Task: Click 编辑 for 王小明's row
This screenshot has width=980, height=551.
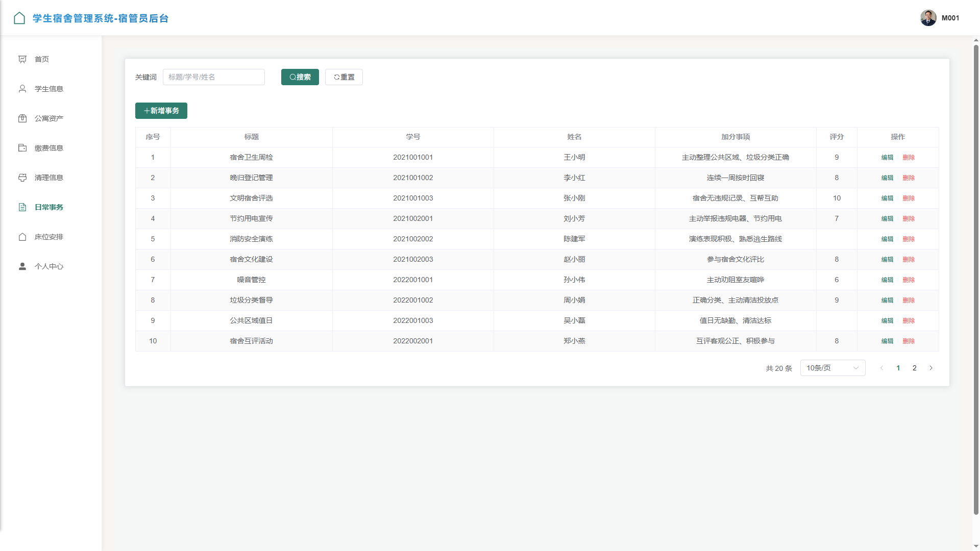Action: point(887,158)
